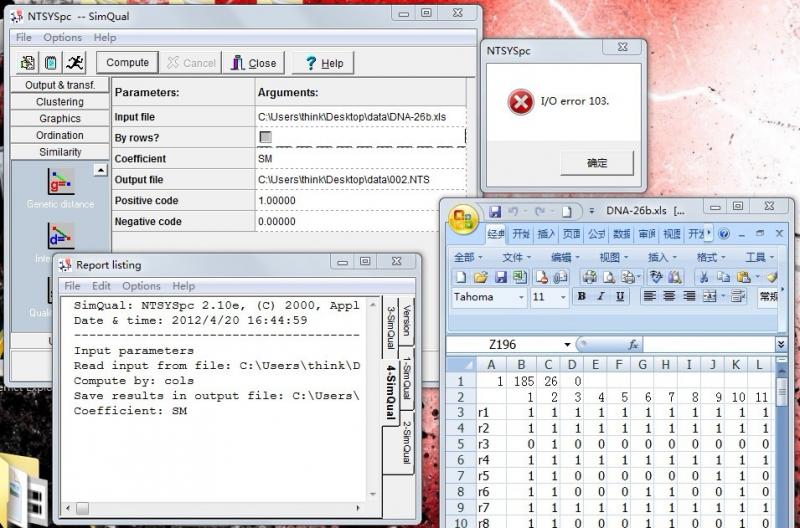Image resolution: width=800 pixels, height=528 pixels.
Task: Click the module list scroll-up arrow in NTSYSpc
Action: [101, 170]
